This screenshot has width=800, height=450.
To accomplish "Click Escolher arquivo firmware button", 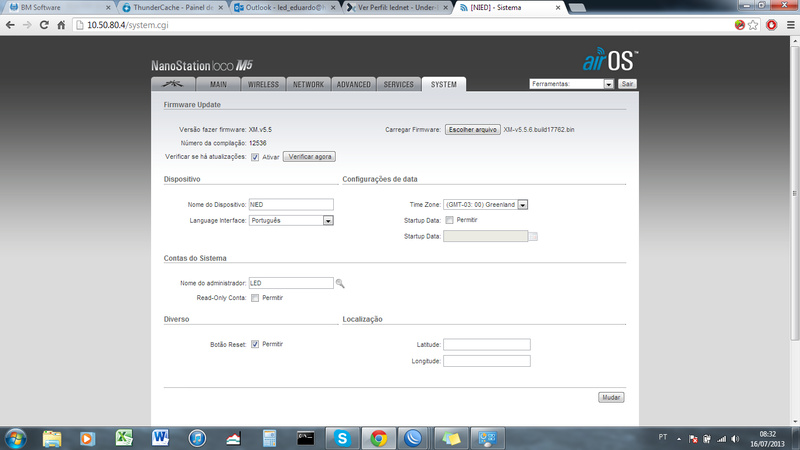I will click(x=472, y=130).
